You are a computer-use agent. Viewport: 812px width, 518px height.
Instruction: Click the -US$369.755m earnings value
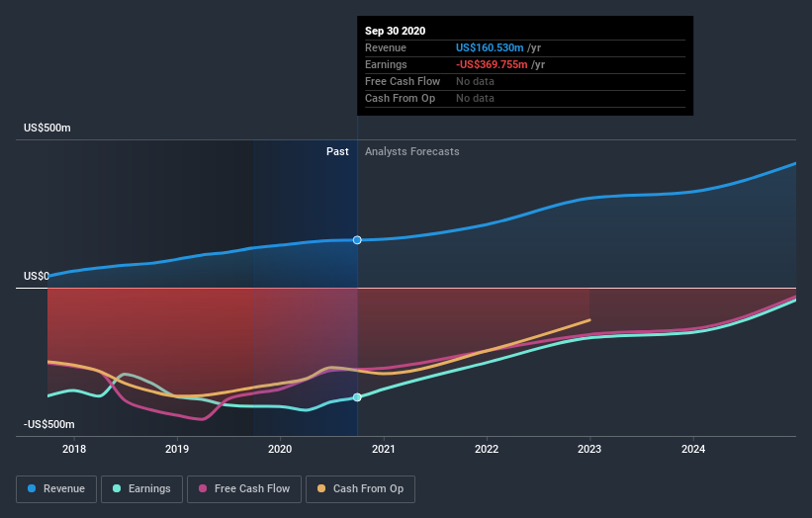coord(492,64)
